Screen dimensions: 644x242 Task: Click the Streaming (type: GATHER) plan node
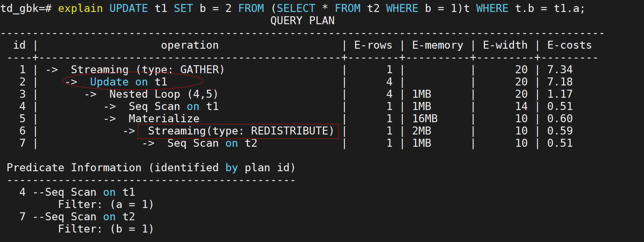[x=147, y=70]
